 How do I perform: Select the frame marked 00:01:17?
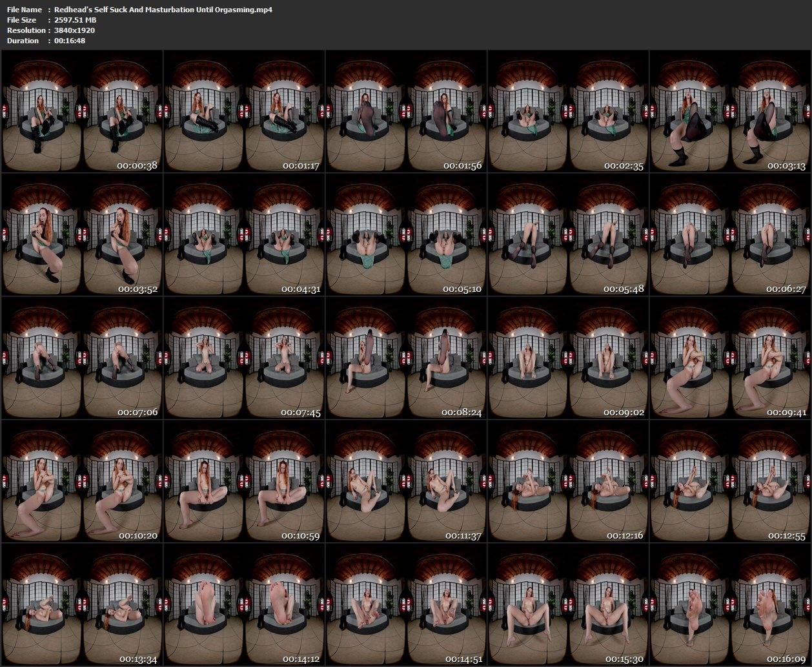243,111
